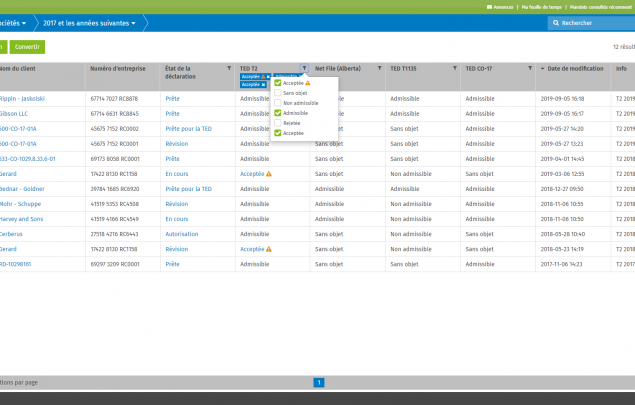Click the Convertir button
The width and height of the screenshot is (635, 405).
click(28, 47)
